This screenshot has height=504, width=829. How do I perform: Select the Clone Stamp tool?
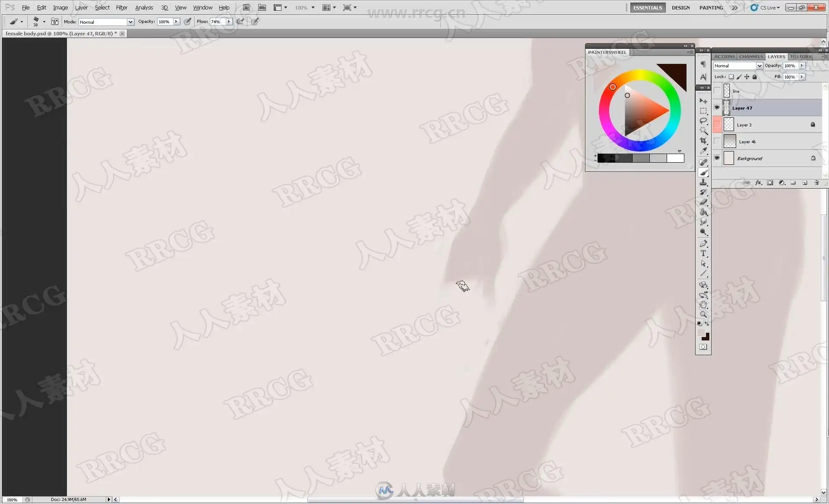(x=703, y=182)
